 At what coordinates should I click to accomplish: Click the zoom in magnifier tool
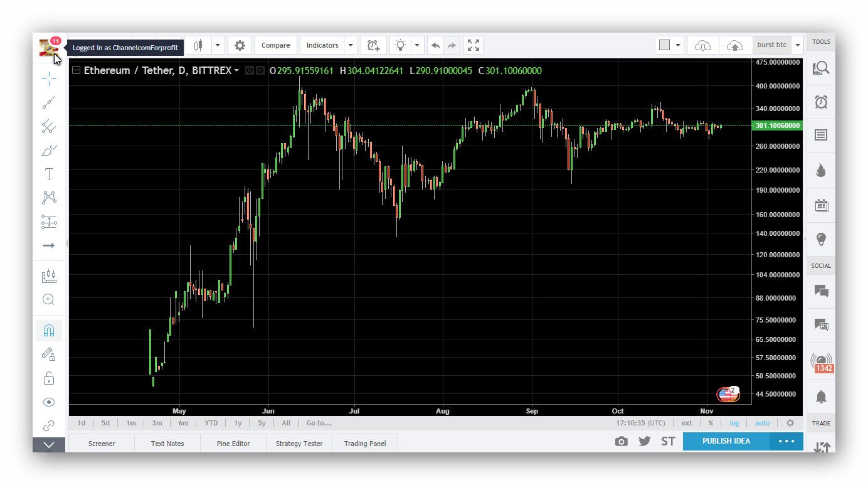(x=49, y=299)
